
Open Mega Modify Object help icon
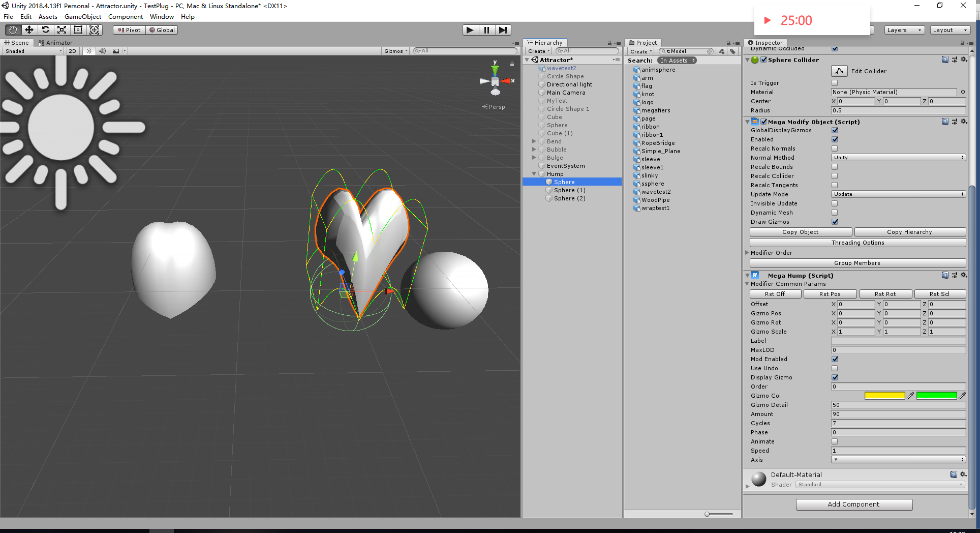click(x=945, y=122)
